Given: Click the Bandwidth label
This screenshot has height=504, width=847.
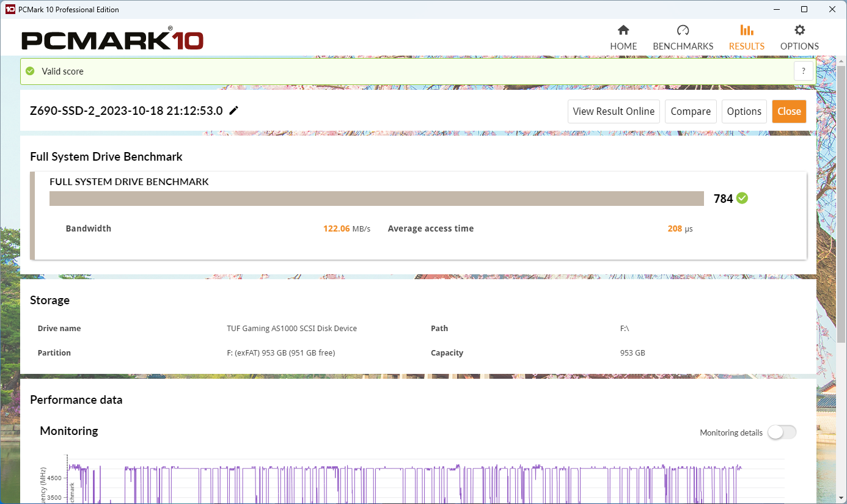Looking at the screenshot, I should click(x=89, y=228).
